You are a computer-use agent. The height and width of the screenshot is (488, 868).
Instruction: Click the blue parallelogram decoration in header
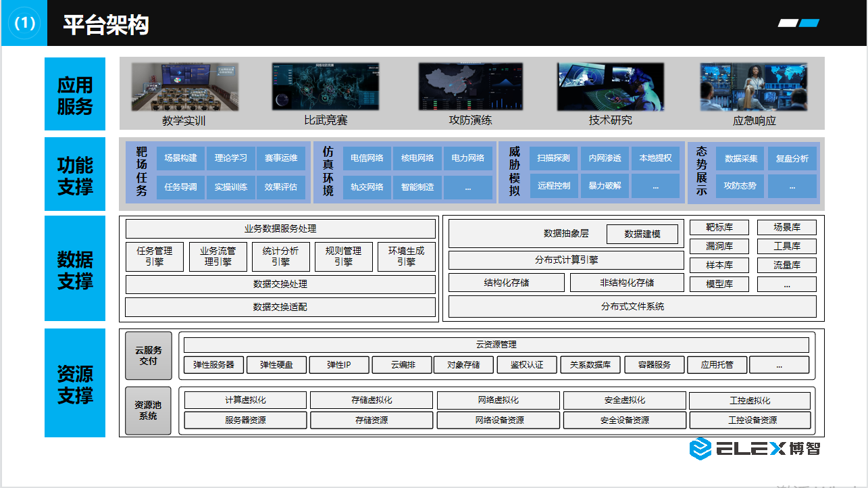pos(809,23)
